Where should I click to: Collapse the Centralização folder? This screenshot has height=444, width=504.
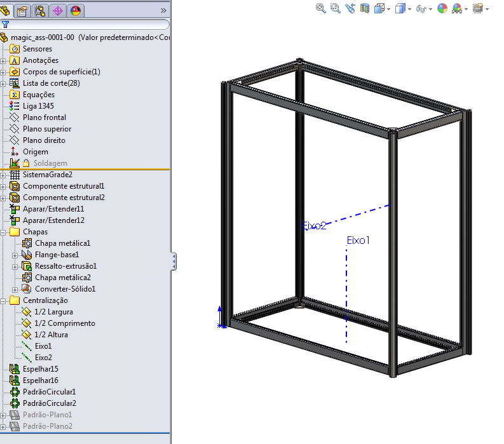(3, 301)
